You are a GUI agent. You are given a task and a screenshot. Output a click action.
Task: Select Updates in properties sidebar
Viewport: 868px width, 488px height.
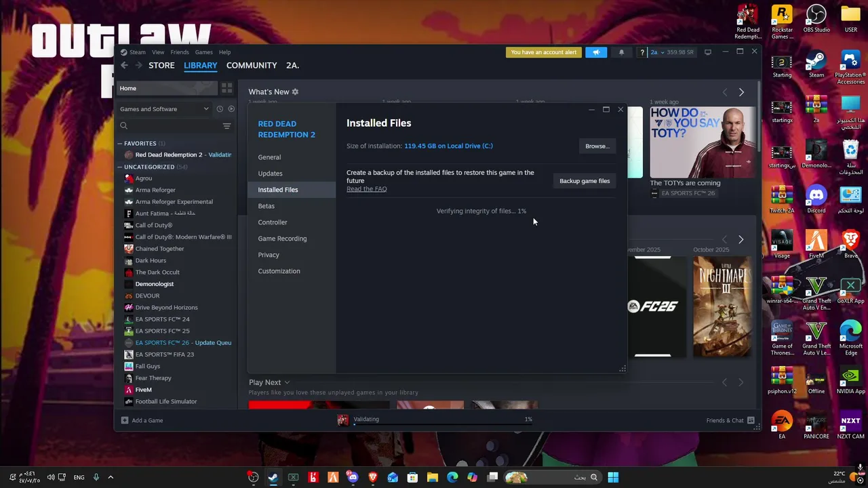(292, 174)
